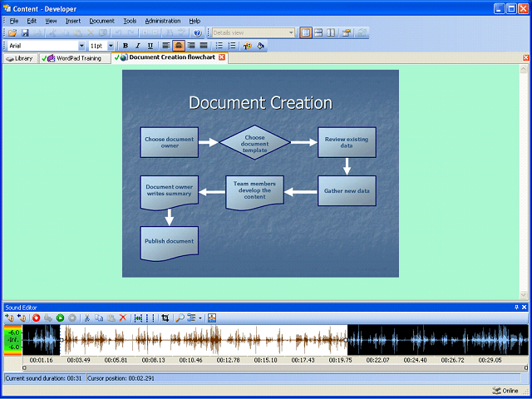The width and height of the screenshot is (532, 399).
Task: Open the Tools menu
Action: tap(130, 21)
